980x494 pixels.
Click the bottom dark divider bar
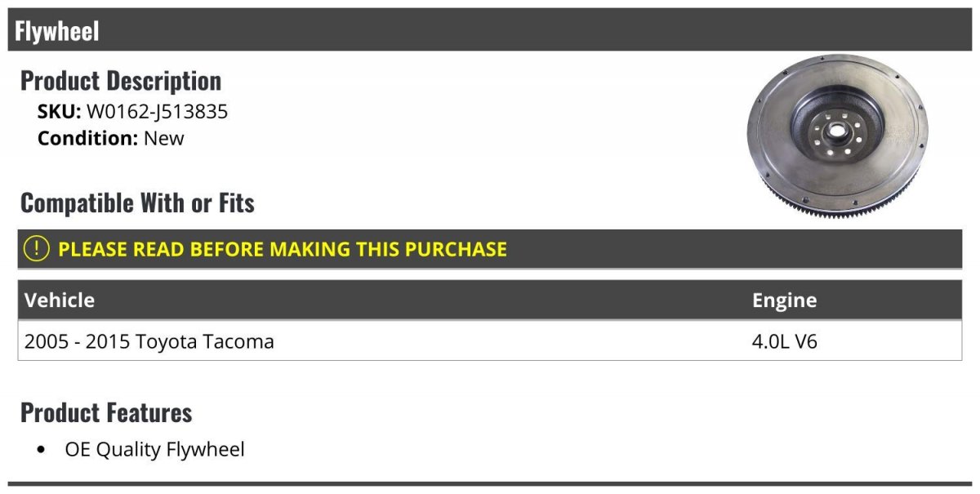[x=490, y=484]
